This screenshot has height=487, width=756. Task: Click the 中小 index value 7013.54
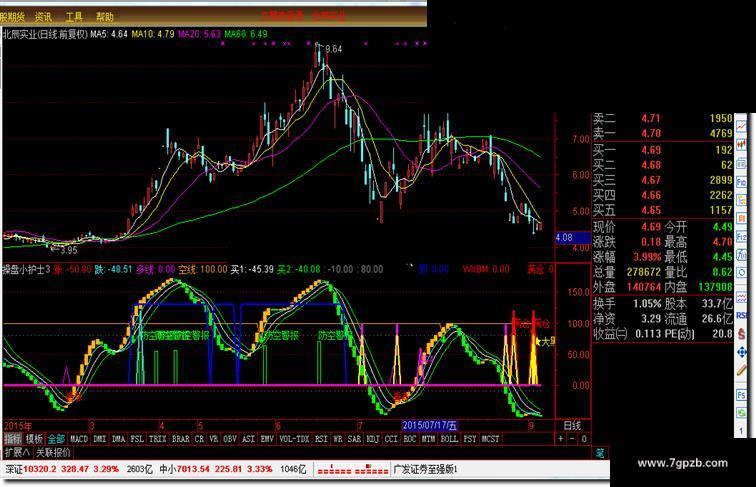tap(193, 469)
